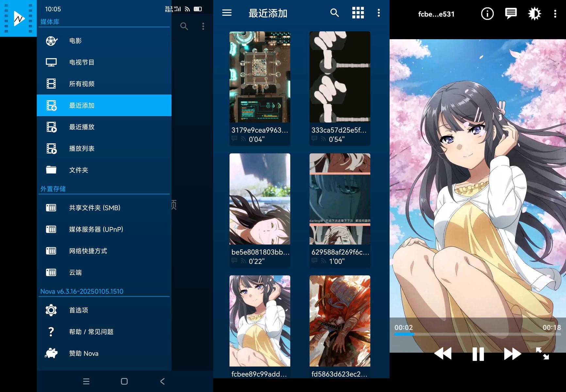566x392 pixels.
Task: Toggle the player display format arrows
Action: click(x=542, y=353)
